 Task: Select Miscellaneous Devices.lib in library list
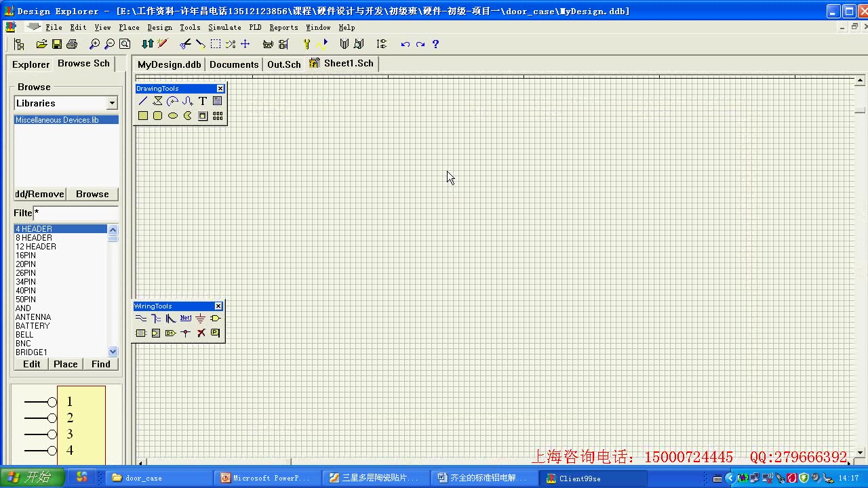point(66,120)
